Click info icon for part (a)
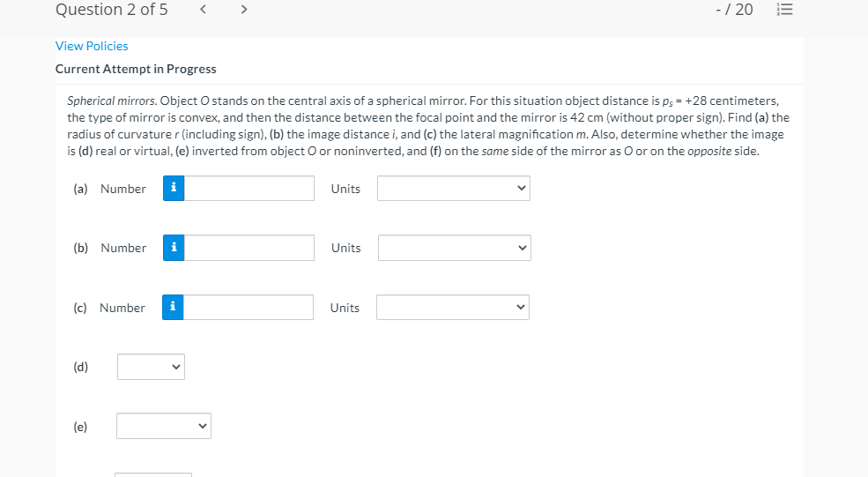This screenshot has width=868, height=477. click(x=174, y=189)
